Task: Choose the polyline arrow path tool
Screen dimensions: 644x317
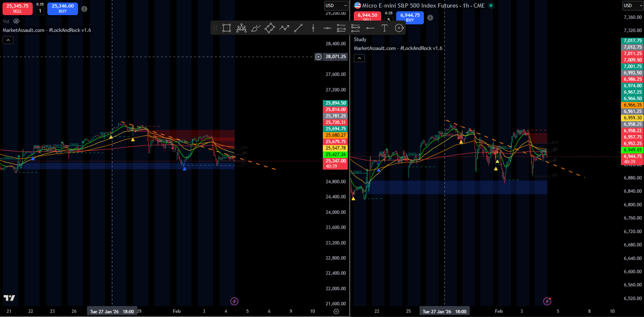Action: tap(284, 28)
